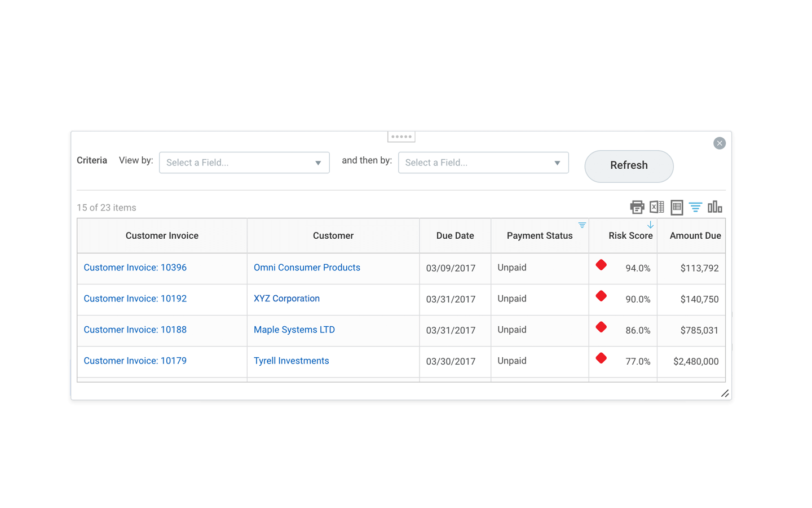Viewport: 812px width, 508px height.
Task: Open Customer Invoice: 10192 link
Action: point(135,299)
